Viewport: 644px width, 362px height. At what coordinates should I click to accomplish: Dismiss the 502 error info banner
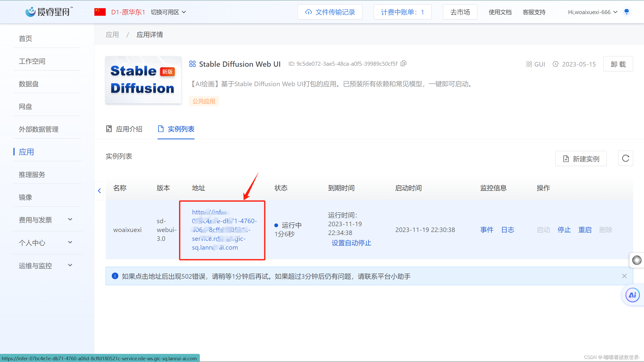tap(624, 276)
